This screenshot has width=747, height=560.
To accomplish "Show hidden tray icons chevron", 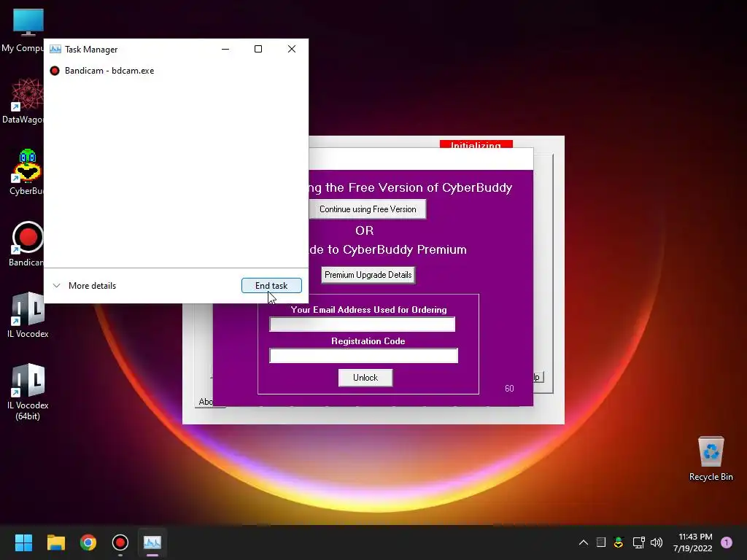I will pos(583,542).
